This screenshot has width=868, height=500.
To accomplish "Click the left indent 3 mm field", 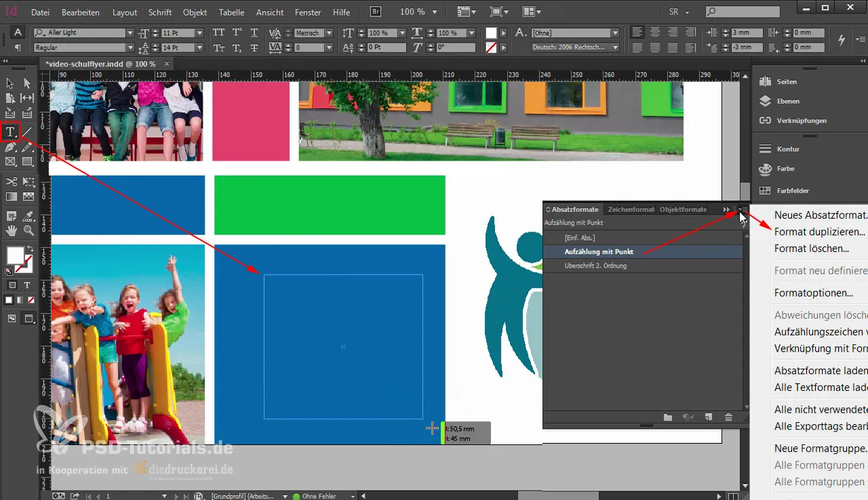I will 747,33.
